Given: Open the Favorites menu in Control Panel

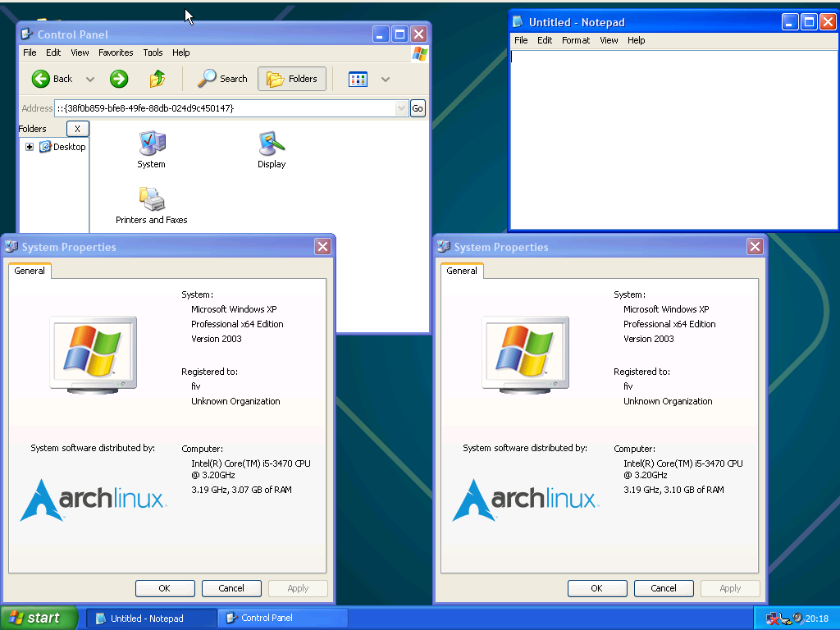Looking at the screenshot, I should (x=116, y=52).
